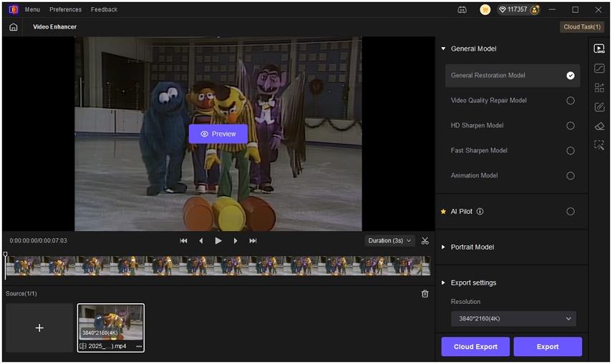
Task: Open the AI selection tool in sidebar
Action: click(599, 145)
